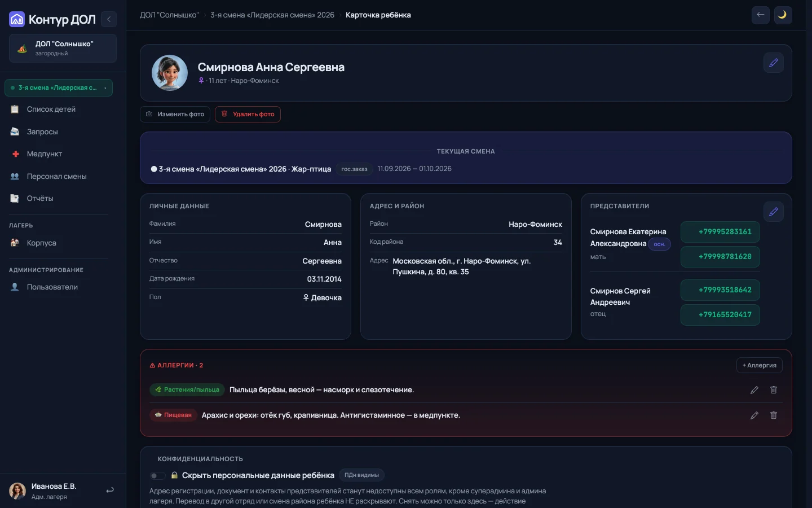812x508 pixels.
Task: Open Запросы in the sidebar
Action: point(59,132)
